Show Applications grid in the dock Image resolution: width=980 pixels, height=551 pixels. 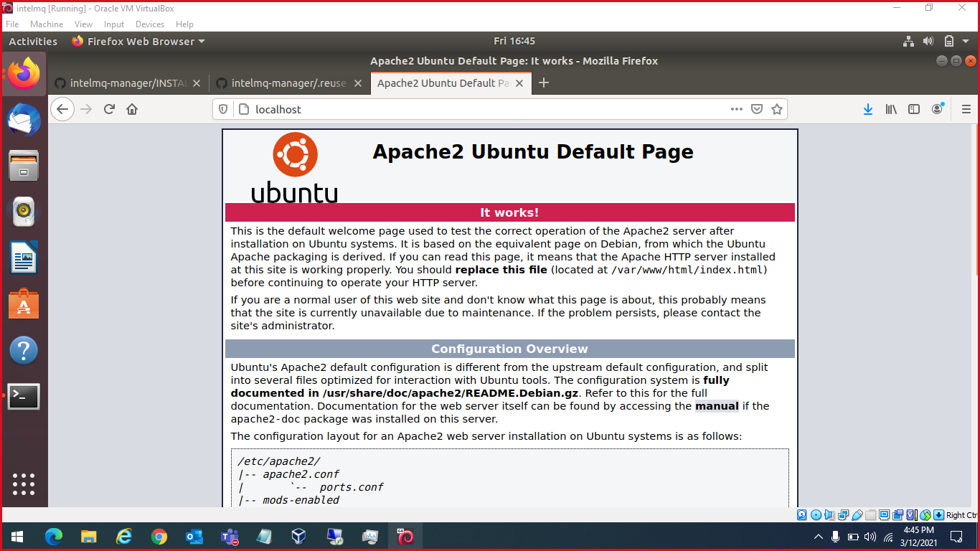tap(24, 484)
